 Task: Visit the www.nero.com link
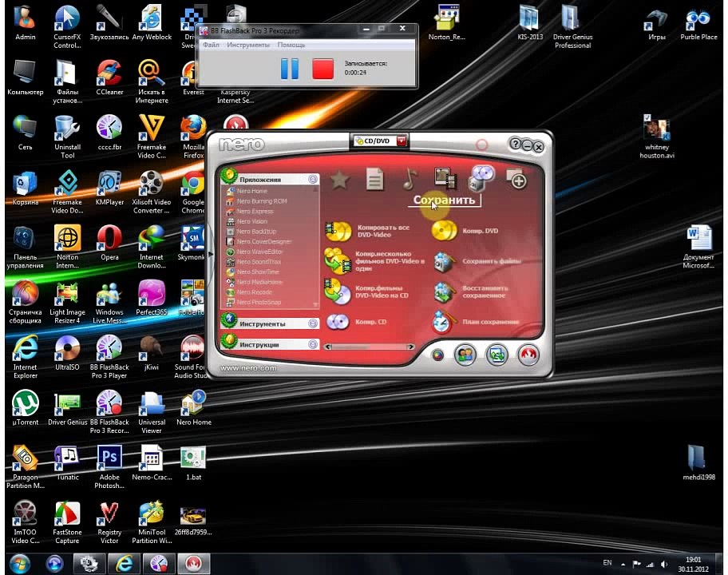point(248,368)
